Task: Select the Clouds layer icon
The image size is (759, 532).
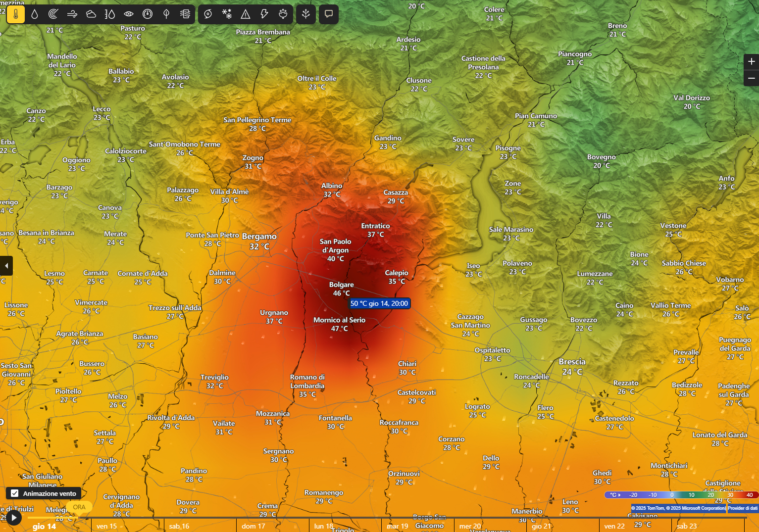Action: (91, 14)
